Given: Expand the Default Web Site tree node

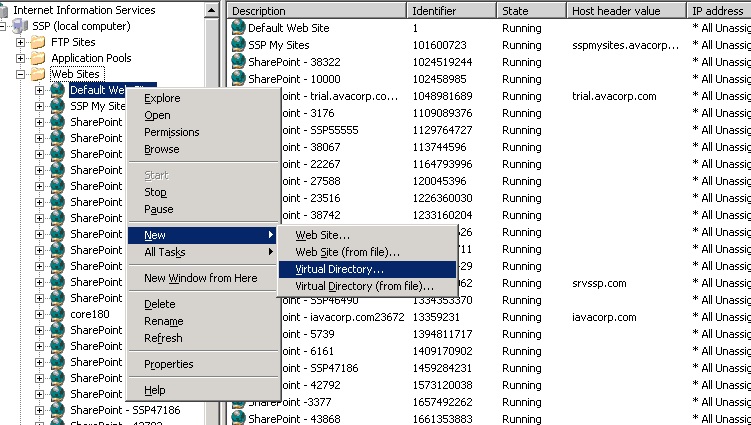Looking at the screenshot, I should coord(39,90).
